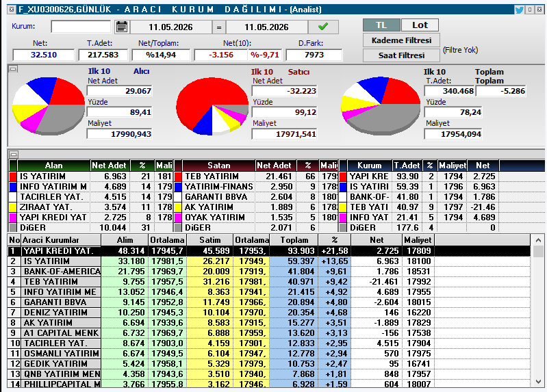Open the Saat Filtresi filter
The width and height of the screenshot is (547, 392).
(x=401, y=55)
